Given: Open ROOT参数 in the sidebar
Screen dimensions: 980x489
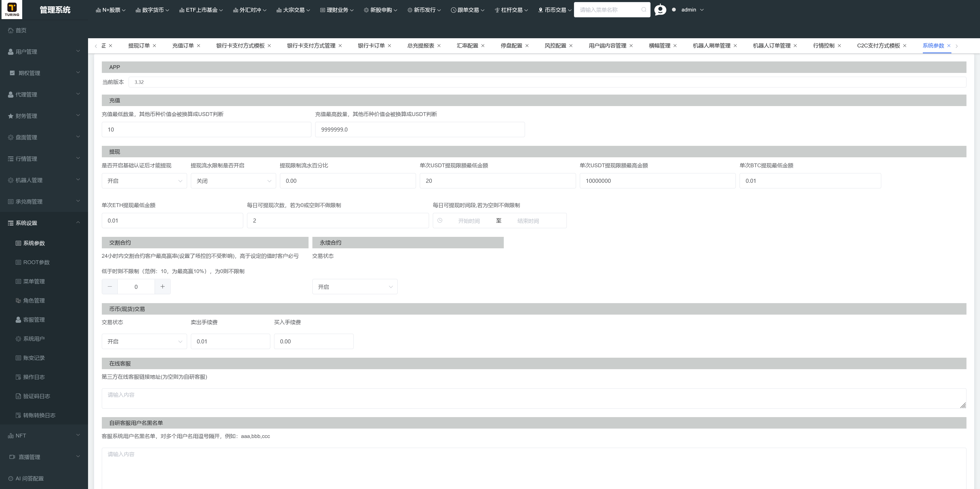Looking at the screenshot, I should coord(44,262).
